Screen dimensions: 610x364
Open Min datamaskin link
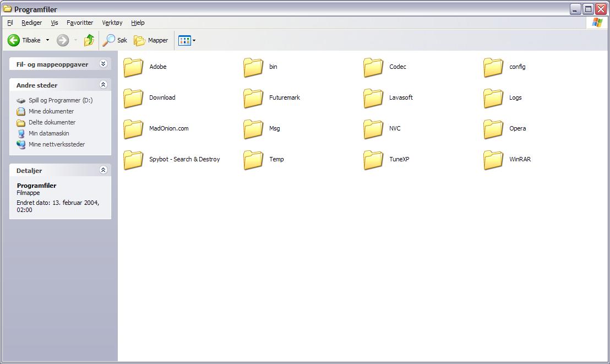point(48,133)
